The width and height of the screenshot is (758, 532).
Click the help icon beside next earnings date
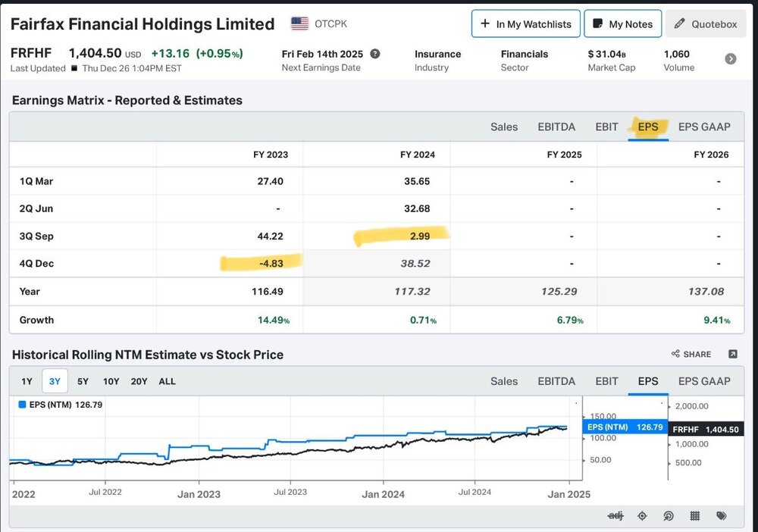click(x=375, y=54)
